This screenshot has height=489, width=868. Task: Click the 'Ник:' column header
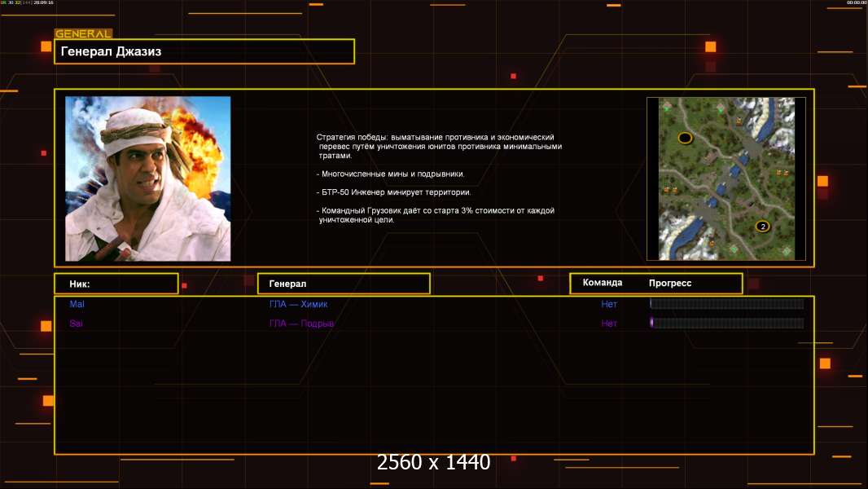click(116, 284)
